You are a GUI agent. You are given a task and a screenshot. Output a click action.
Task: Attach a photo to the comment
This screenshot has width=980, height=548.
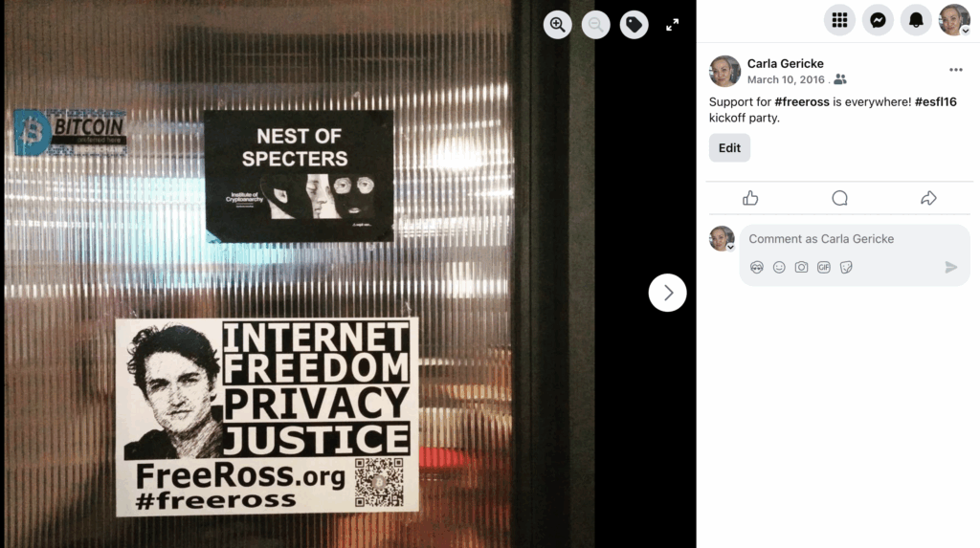801,268
